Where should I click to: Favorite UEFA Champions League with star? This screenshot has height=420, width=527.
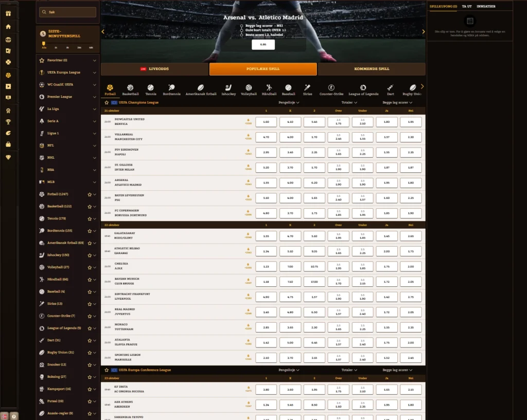pyautogui.click(x=107, y=102)
